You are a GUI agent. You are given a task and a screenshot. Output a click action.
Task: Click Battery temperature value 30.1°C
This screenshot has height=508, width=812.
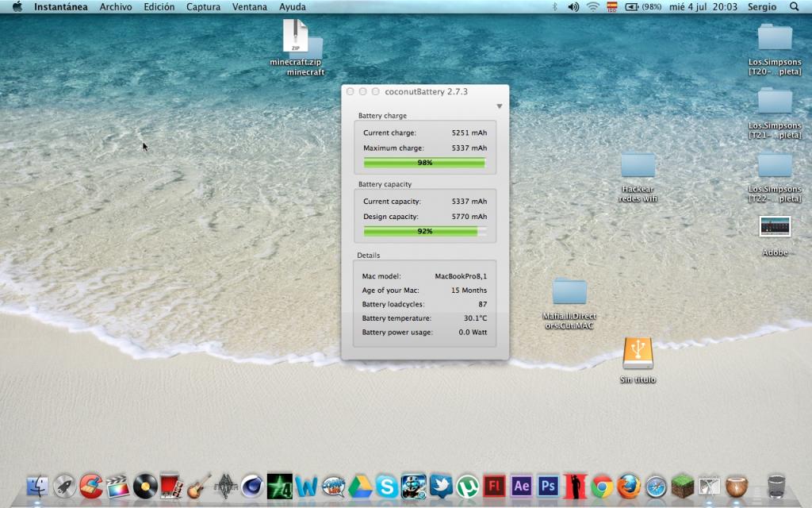[x=476, y=318]
